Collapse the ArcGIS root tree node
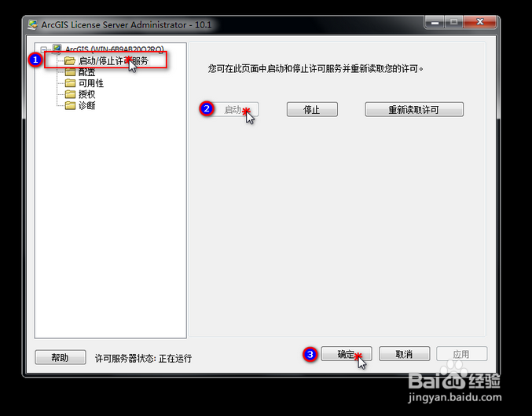The height and width of the screenshot is (416, 532). (x=43, y=49)
